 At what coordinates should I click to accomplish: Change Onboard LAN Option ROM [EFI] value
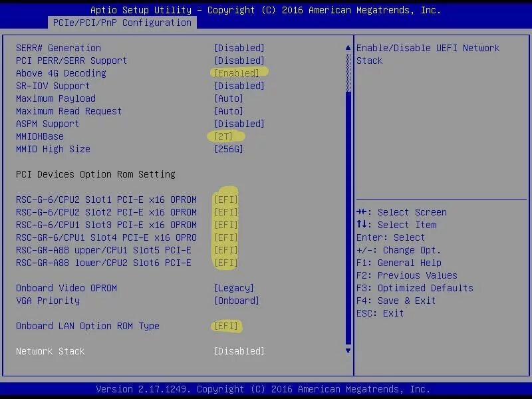click(226, 326)
